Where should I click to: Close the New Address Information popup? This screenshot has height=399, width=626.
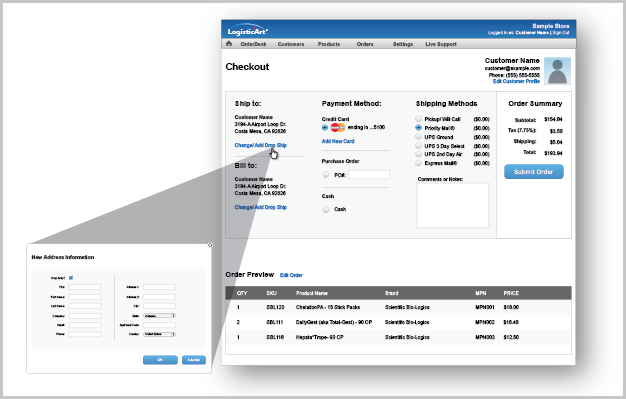click(x=210, y=245)
